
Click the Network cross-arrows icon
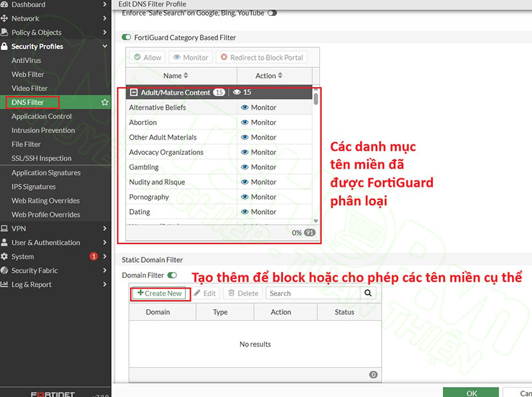4,19
